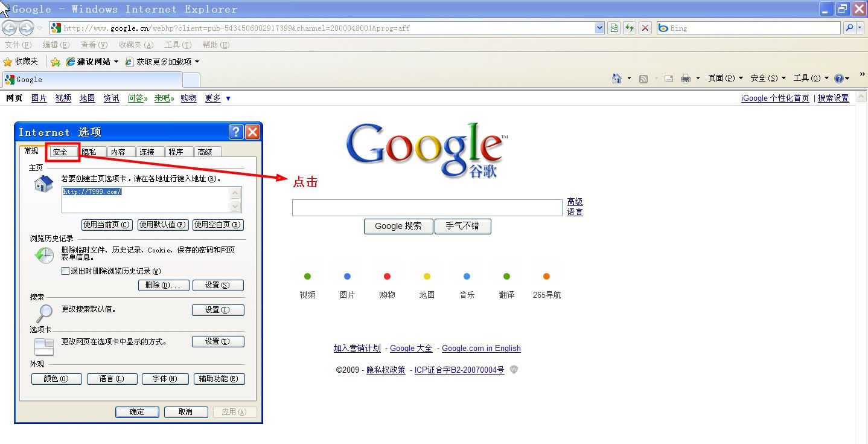
Task: Click the blue Help question icon
Action: (x=839, y=79)
